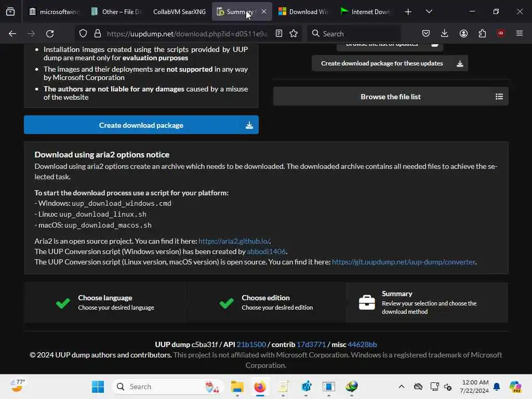Go to Choose edition step
This screenshot has width=532, height=399.
point(266,303)
